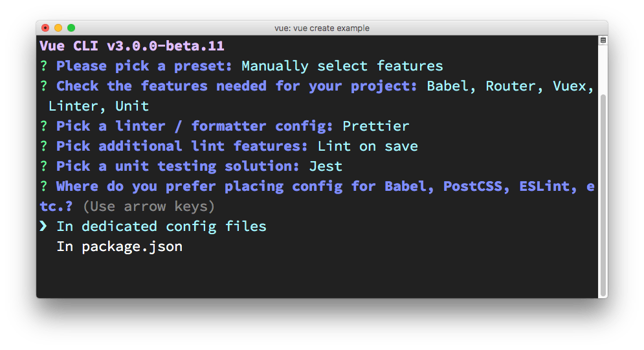Click the 'Prettier' linter config answer
This screenshot has width=644, height=350.
click(375, 126)
